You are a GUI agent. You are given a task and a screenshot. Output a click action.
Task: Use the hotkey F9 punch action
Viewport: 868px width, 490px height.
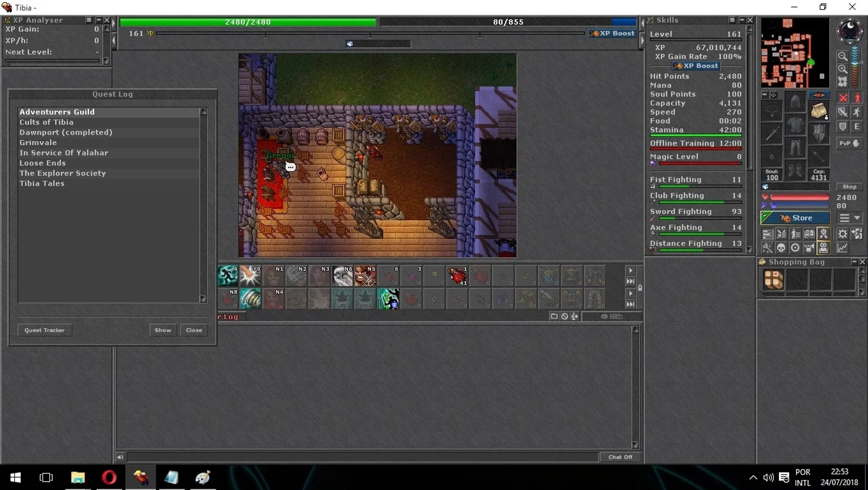pos(250,276)
